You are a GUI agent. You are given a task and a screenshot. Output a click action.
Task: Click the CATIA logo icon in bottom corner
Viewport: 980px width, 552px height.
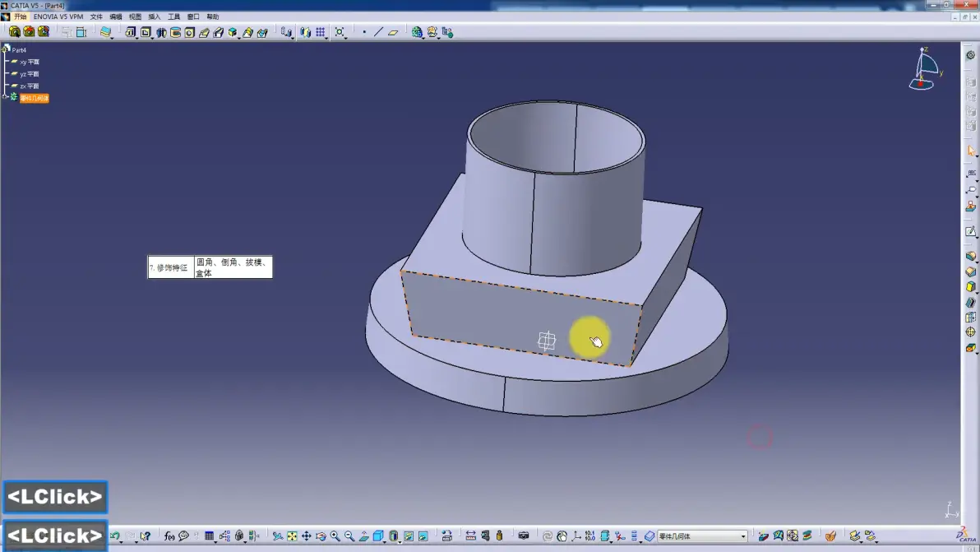966,535
